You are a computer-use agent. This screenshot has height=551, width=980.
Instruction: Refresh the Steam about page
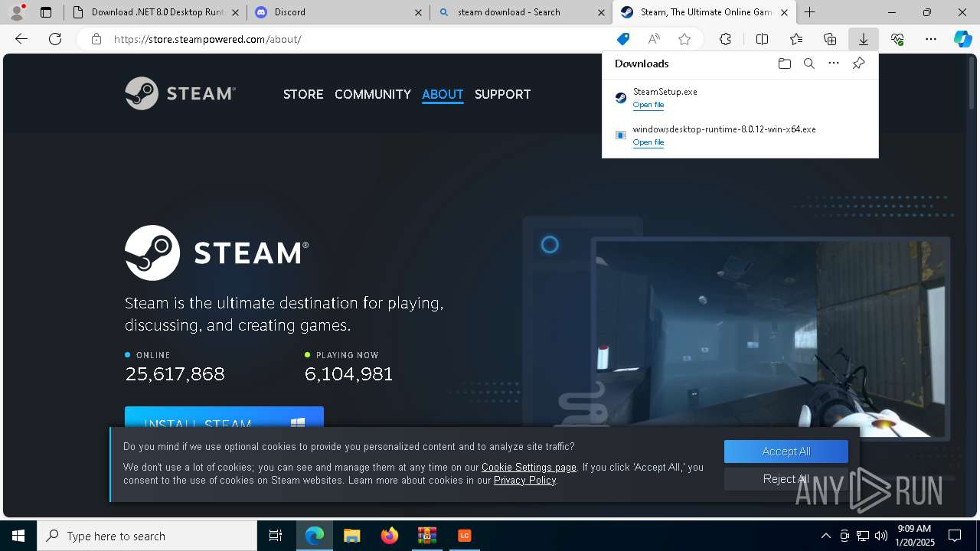pyautogui.click(x=55, y=39)
